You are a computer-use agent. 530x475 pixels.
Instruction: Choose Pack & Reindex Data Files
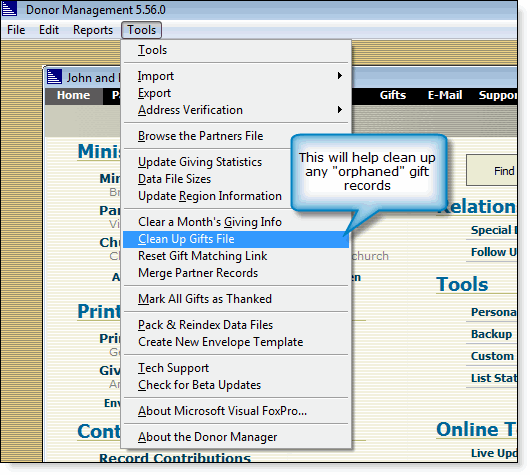pos(205,325)
